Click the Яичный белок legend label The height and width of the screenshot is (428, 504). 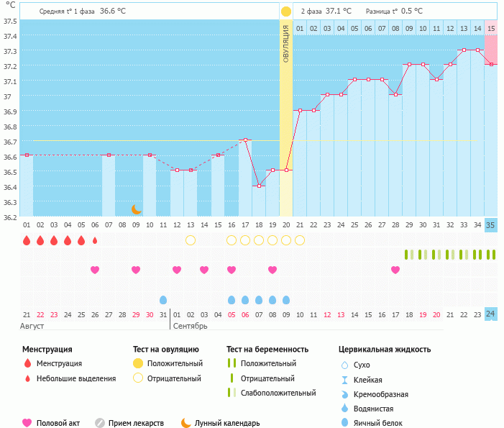(383, 423)
